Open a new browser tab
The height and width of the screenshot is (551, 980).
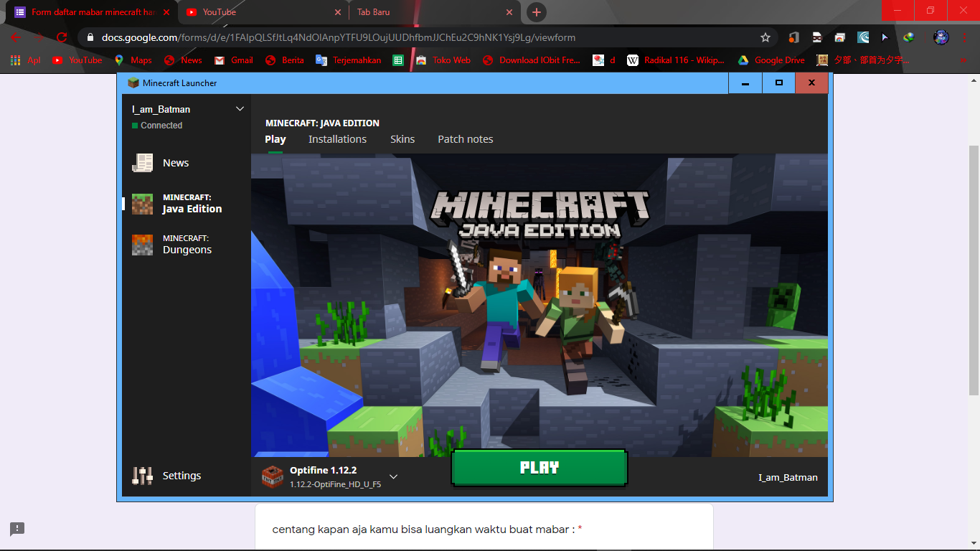click(x=536, y=12)
